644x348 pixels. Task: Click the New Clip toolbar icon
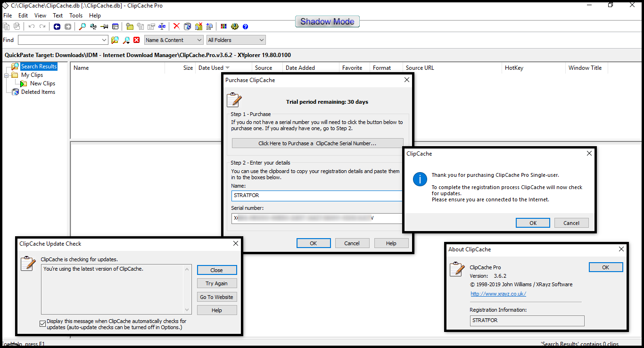[x=140, y=27]
